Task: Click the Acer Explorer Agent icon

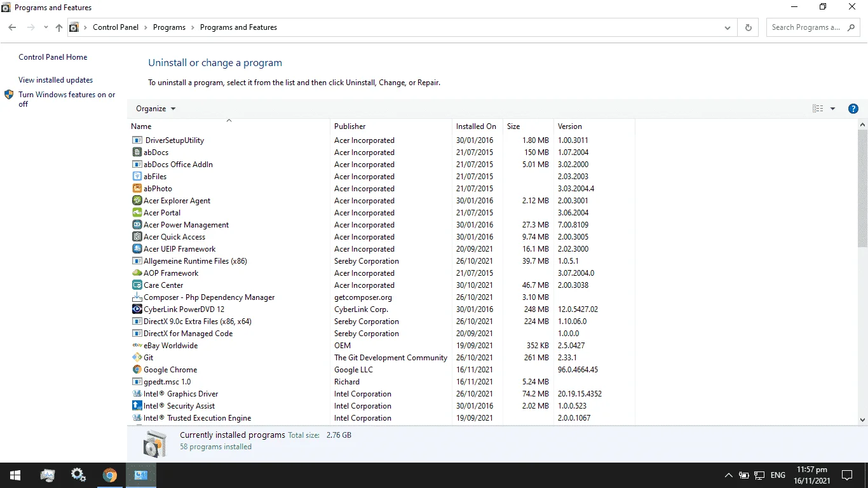Action: tap(137, 201)
